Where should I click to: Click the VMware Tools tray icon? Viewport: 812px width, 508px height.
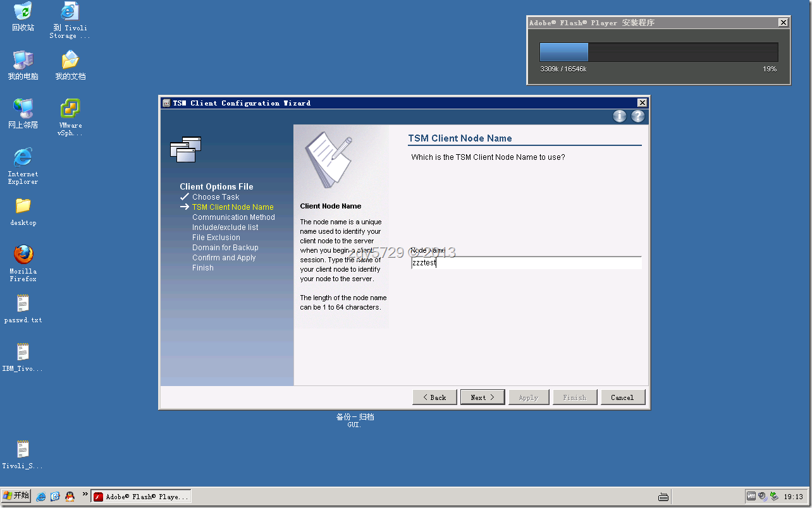click(751, 497)
